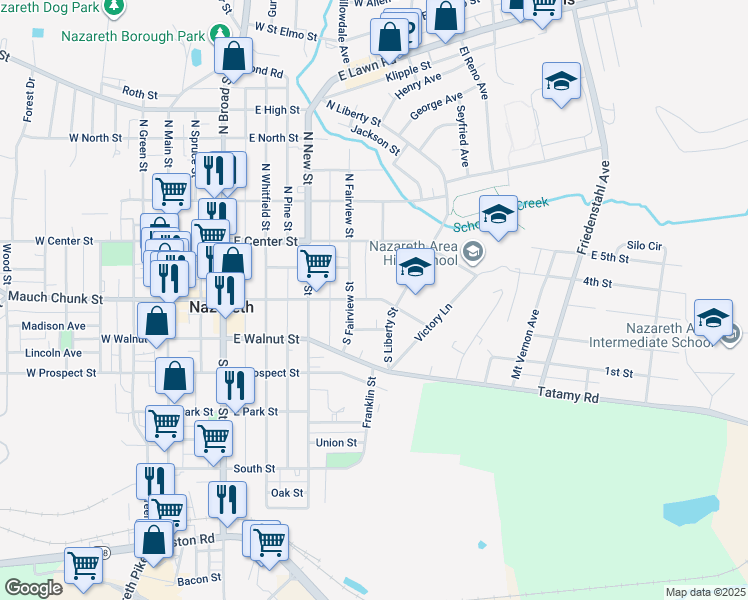This screenshot has height=600, width=748.
Task: Open the shopping bag marker near Nazareth Borough Park
Action: 233,56
